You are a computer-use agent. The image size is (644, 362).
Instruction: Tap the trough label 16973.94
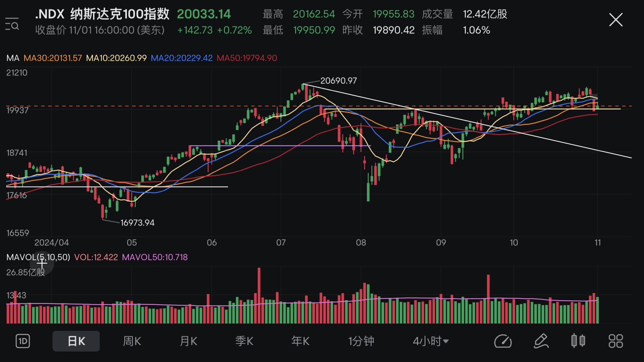137,223
